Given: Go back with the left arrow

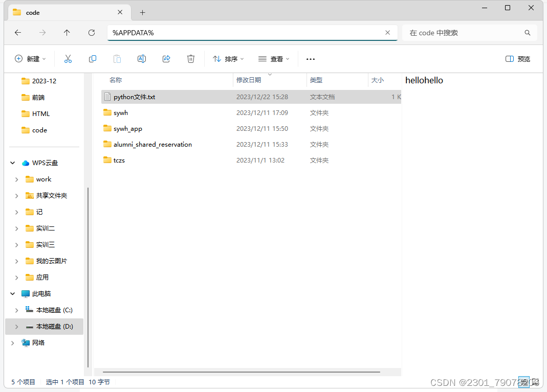Looking at the screenshot, I should click(x=18, y=33).
